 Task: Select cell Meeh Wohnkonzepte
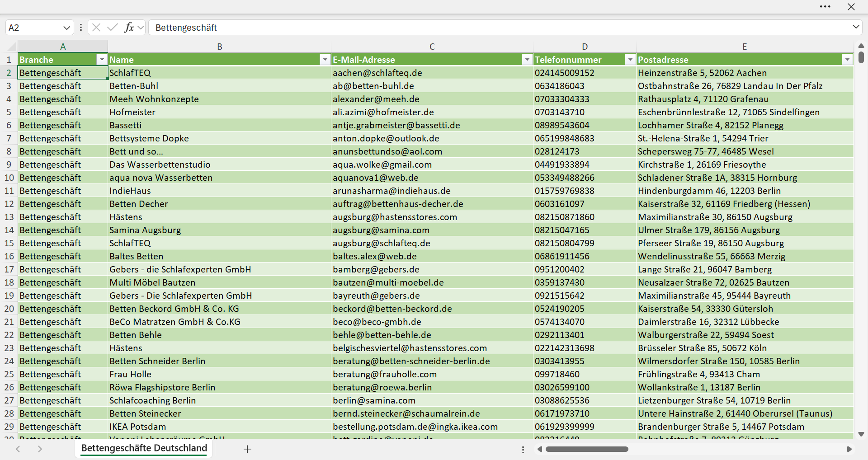click(220, 99)
